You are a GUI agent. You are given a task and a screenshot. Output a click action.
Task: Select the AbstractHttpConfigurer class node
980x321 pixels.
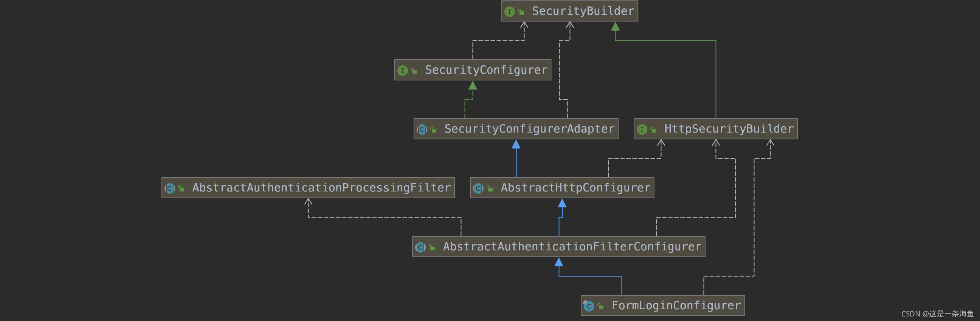(562, 188)
